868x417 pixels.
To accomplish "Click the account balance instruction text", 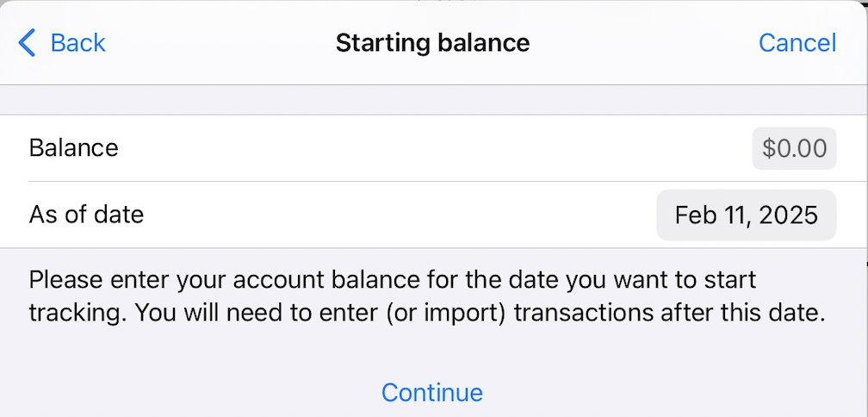I will [x=426, y=296].
